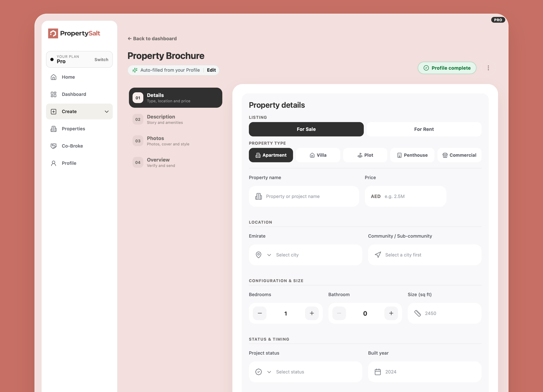Click the Create plus-square icon
Viewport: 543px width, 392px height.
(x=54, y=112)
